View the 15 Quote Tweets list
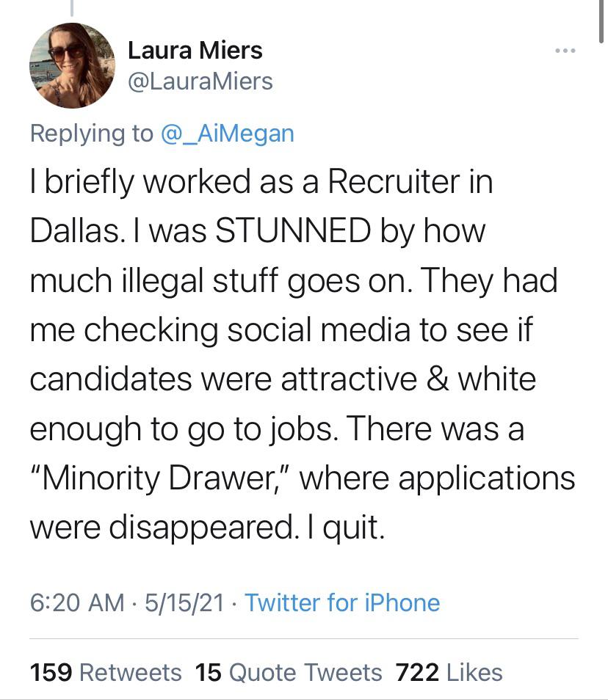Viewport: 608px width, 700px height. 289,673
